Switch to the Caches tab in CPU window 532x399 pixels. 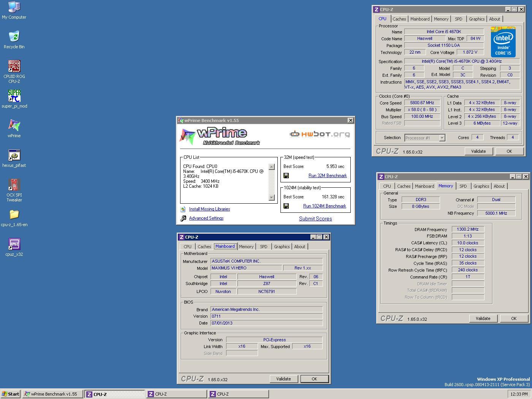pyautogui.click(x=399, y=19)
